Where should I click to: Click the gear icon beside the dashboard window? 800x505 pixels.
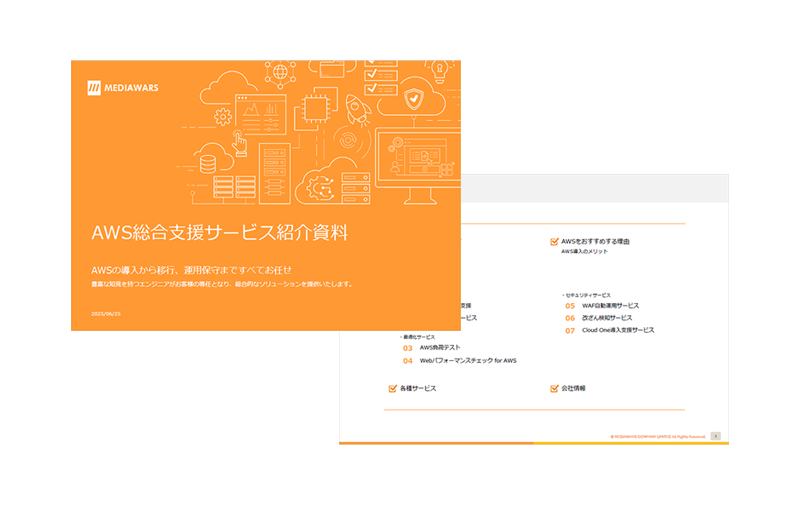[x=223, y=117]
